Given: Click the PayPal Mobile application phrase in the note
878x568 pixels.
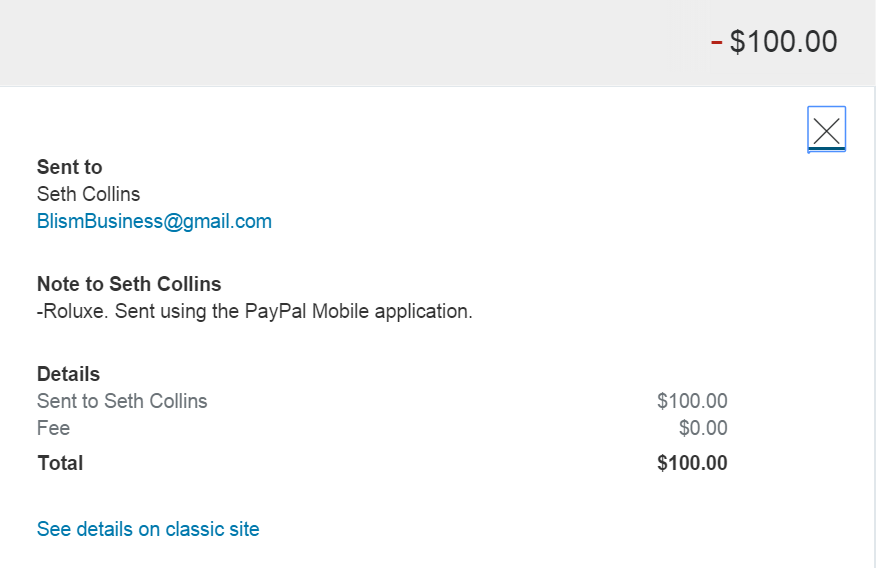Looking at the screenshot, I should 357,311.
